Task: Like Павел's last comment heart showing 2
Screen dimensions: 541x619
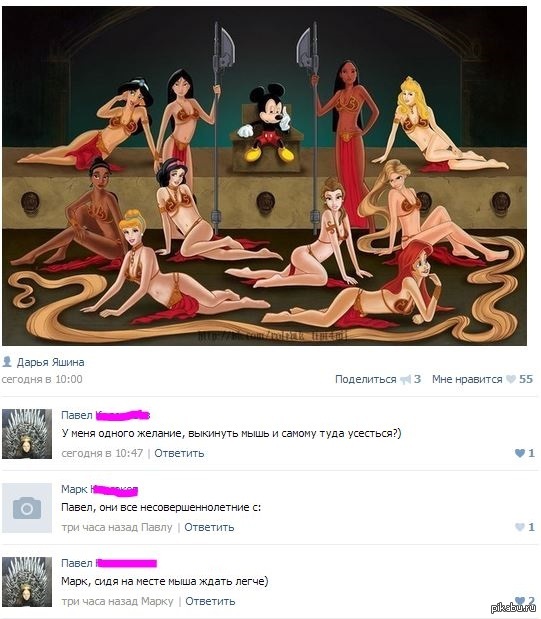Action: (x=520, y=601)
